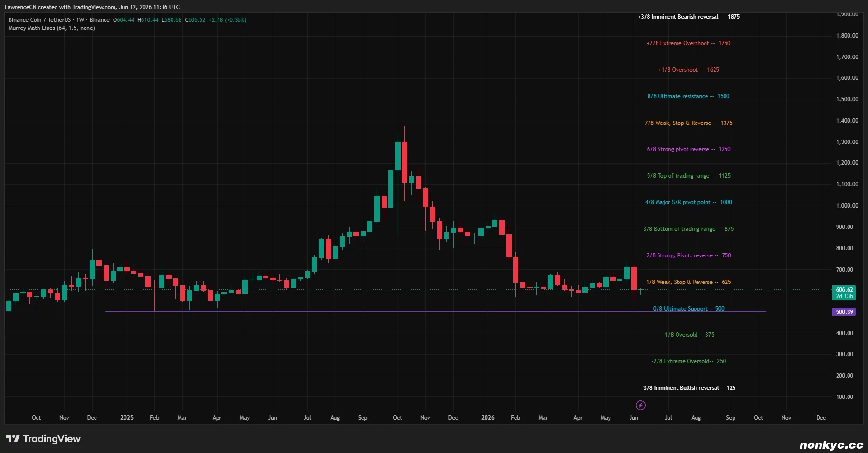Click the 0/8 Ultimate Support 500 label
868x453 pixels.
coord(688,309)
